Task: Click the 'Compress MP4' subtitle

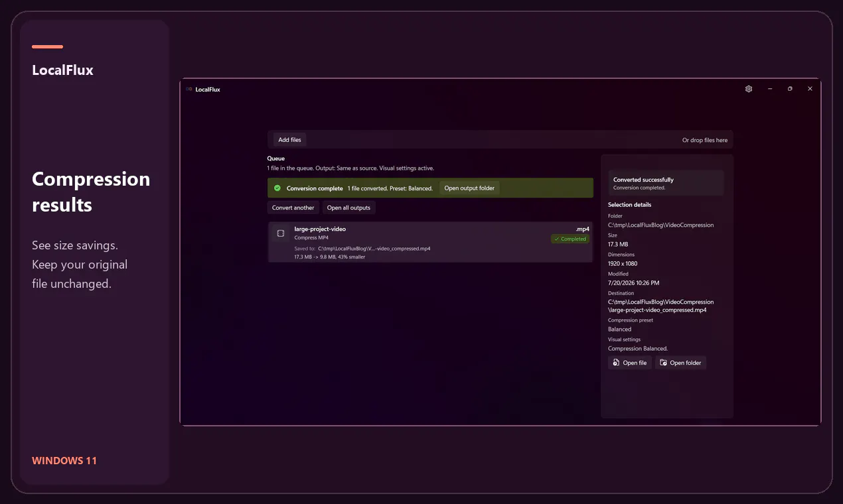Action: 311,237
